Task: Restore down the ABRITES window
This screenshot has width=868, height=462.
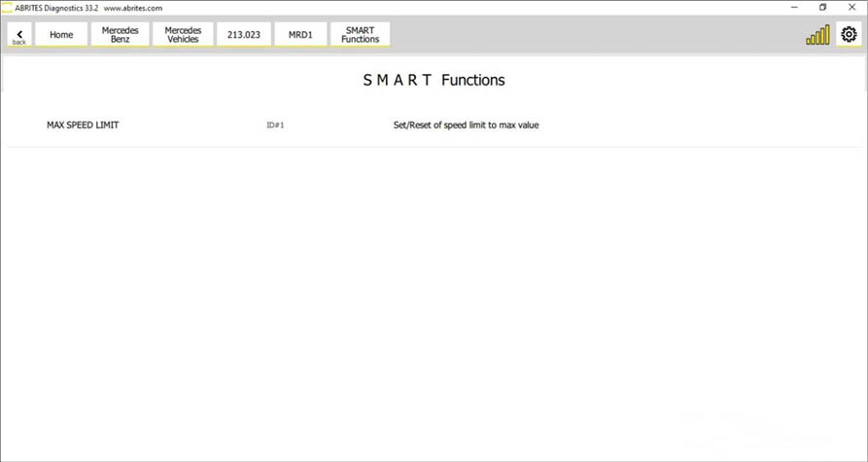Action: click(x=822, y=7)
